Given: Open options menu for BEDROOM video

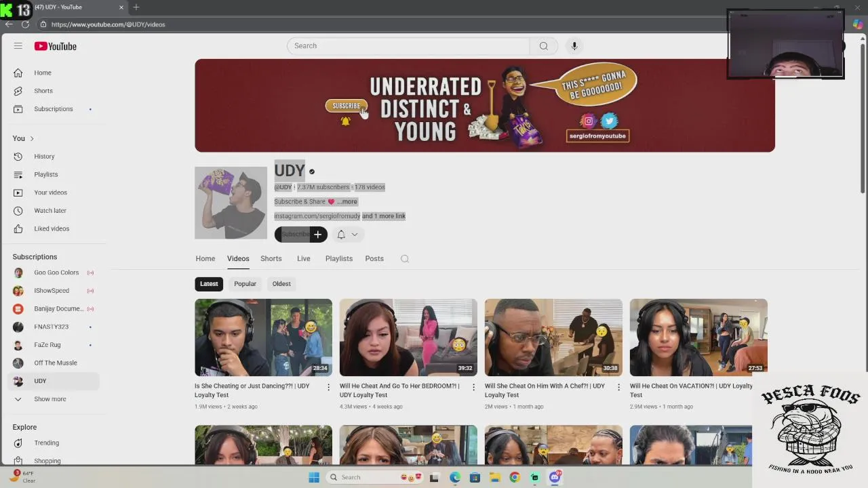Looking at the screenshot, I should tap(473, 387).
